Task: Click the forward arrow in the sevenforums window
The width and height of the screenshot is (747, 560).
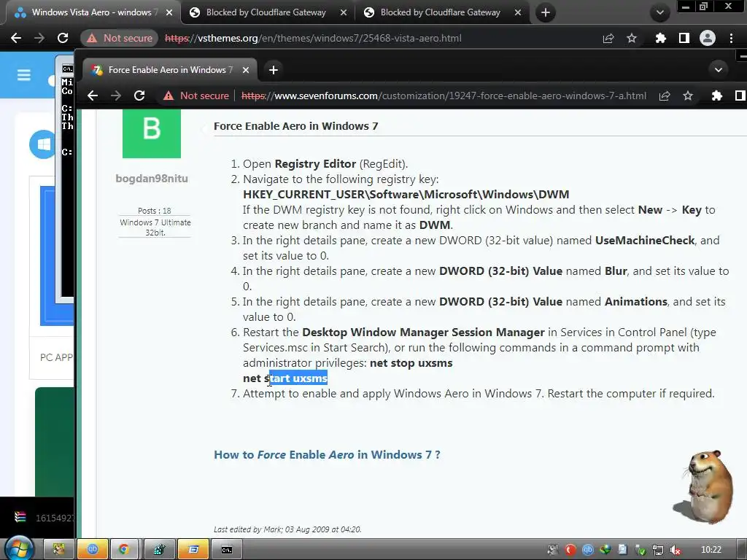Action: tap(116, 96)
